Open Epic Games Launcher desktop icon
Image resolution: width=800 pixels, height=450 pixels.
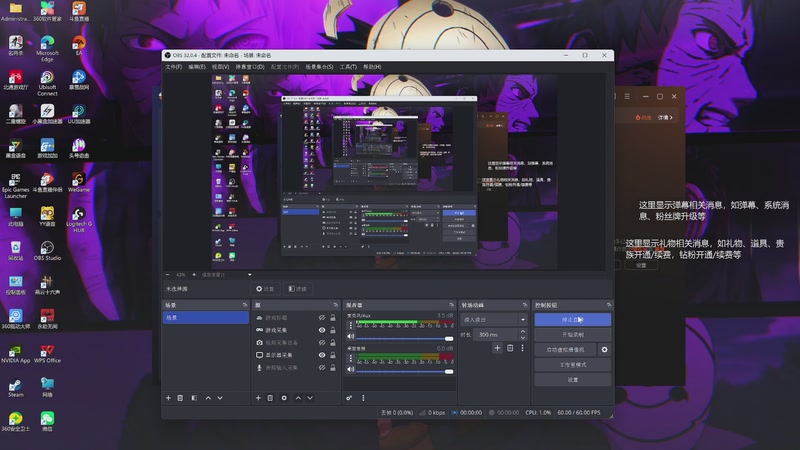tap(15, 185)
